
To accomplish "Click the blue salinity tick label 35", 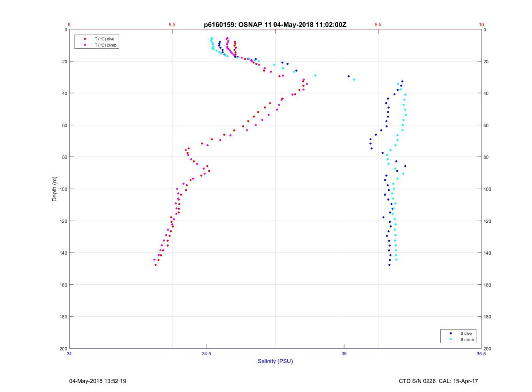I will 344,353.
